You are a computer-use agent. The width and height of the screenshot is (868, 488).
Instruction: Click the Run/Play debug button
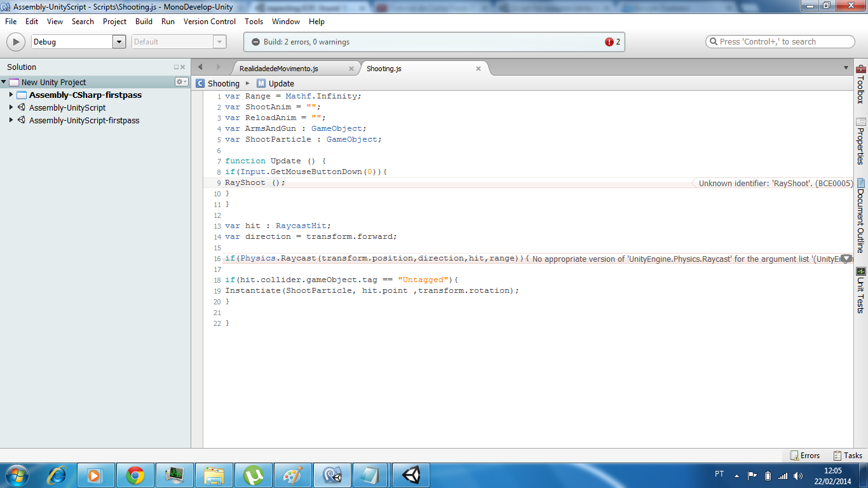point(15,42)
